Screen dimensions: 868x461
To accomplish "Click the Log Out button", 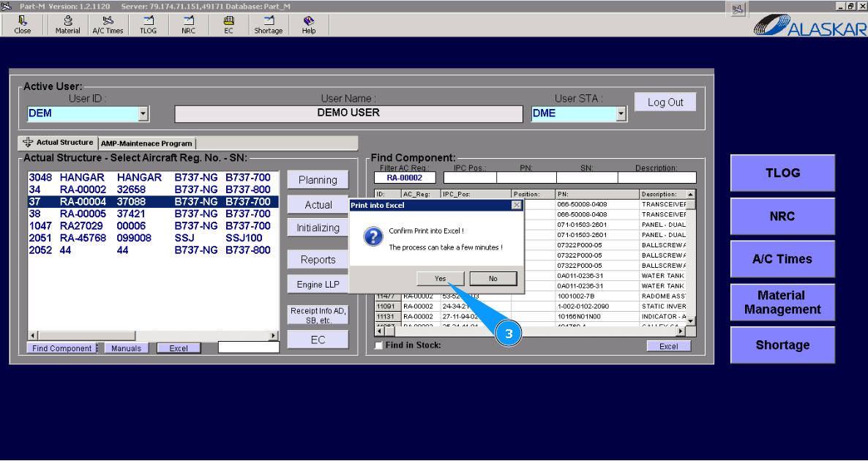I will click(x=665, y=102).
